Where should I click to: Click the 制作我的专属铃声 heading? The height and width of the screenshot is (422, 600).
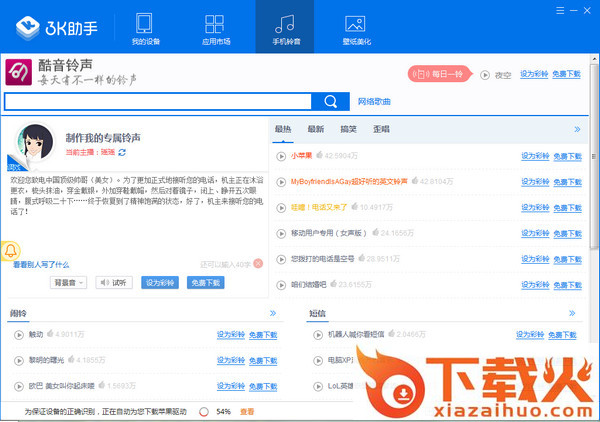click(103, 138)
